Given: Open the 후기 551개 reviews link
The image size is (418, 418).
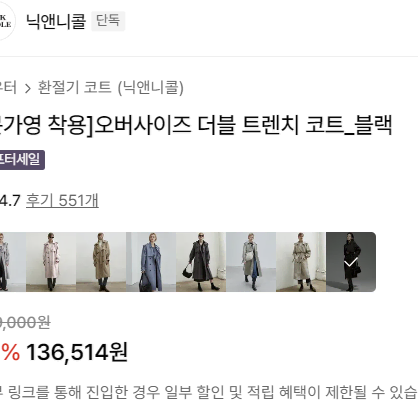Looking at the screenshot, I should tap(62, 200).
